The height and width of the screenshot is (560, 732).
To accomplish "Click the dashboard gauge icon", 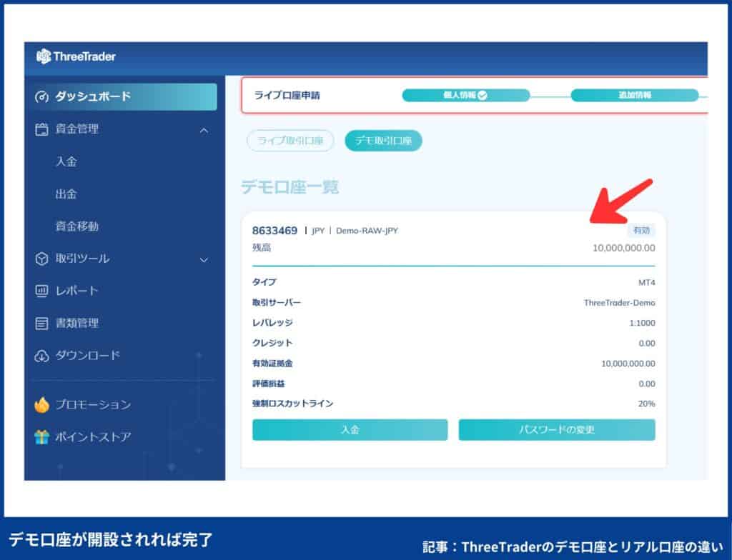I will 41,96.
